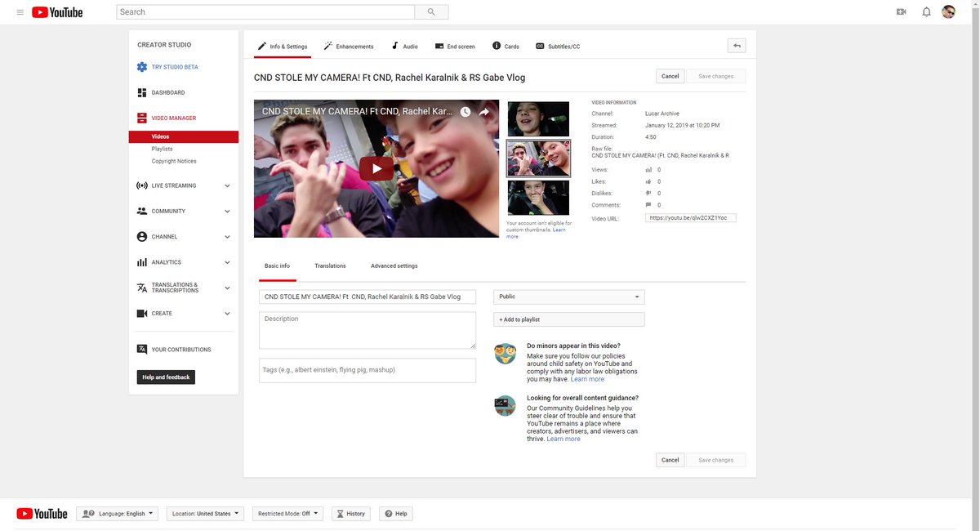Screen dimensions: 980x531
Task: Open the Restricted Mode: Off dropdown
Action: coord(288,514)
